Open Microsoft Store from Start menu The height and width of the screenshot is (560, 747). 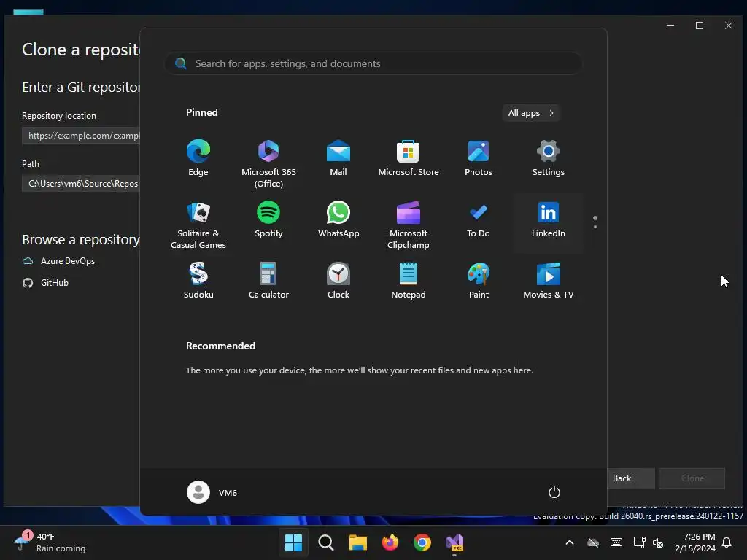point(409,158)
